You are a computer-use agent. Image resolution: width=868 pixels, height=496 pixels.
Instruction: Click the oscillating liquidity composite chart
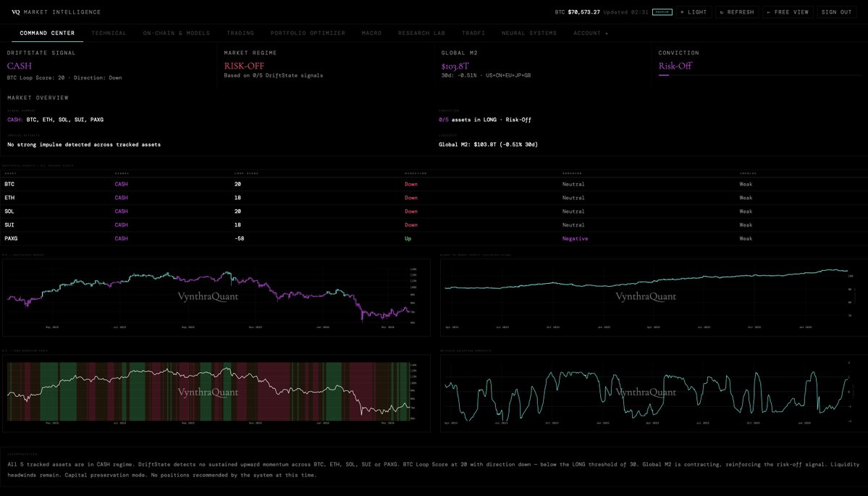point(654,393)
